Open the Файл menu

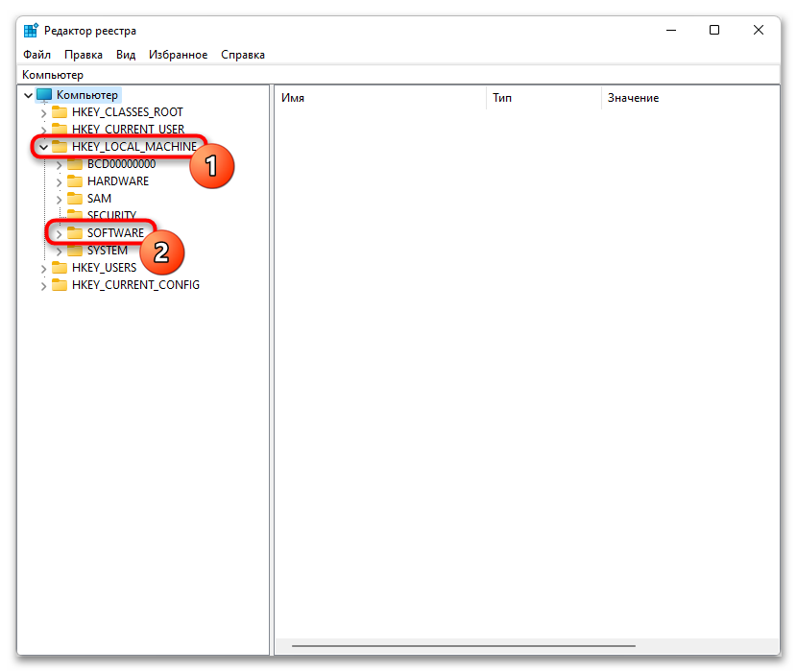click(x=36, y=55)
